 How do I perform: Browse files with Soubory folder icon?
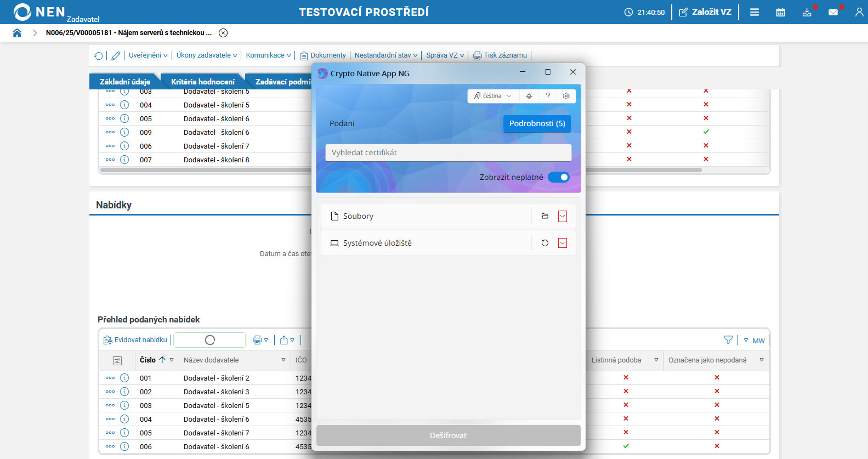point(545,217)
